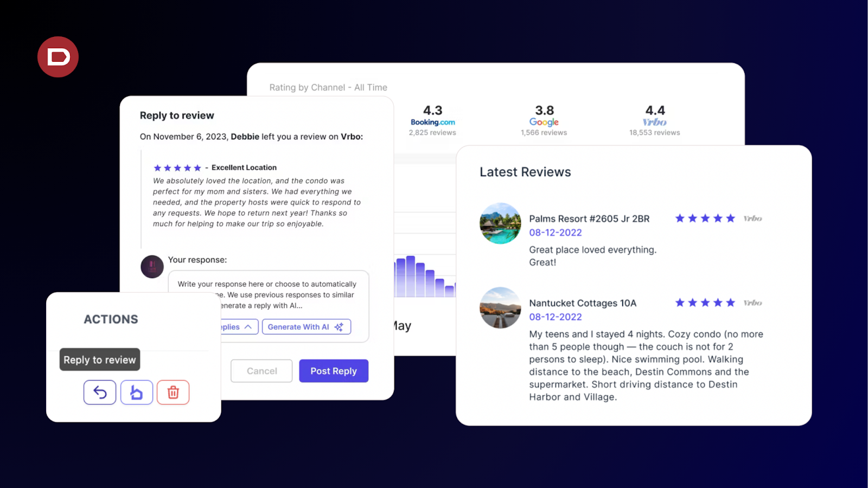The image size is (868, 488).
Task: Click the Vrbo logo under 4.4 rating
Action: click(654, 123)
